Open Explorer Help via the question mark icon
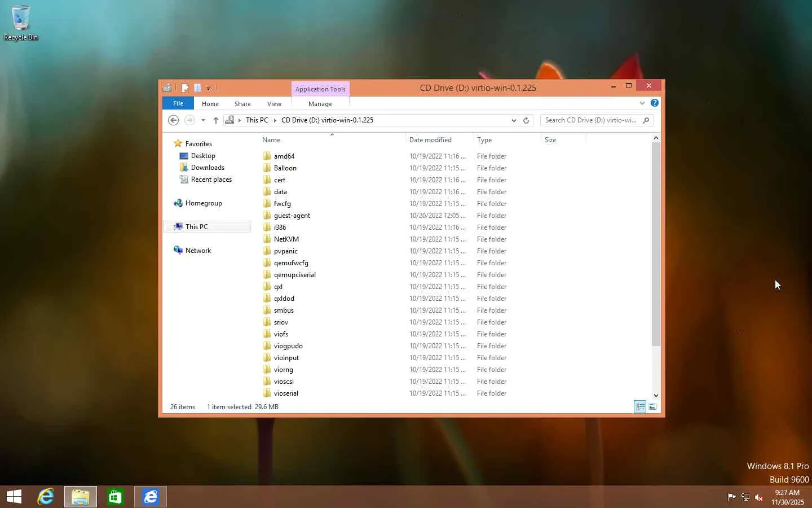This screenshot has width=812, height=508. (654, 103)
